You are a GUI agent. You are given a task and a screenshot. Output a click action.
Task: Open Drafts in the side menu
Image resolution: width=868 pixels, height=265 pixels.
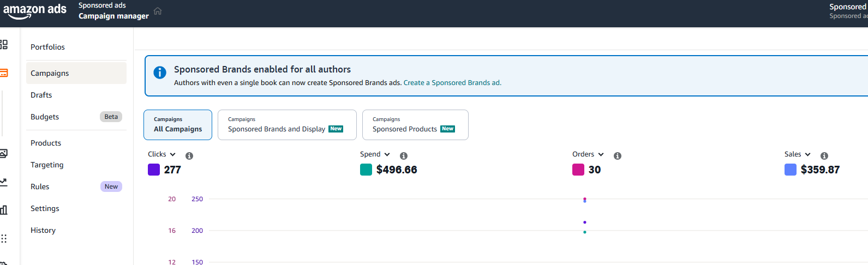[x=76, y=95]
